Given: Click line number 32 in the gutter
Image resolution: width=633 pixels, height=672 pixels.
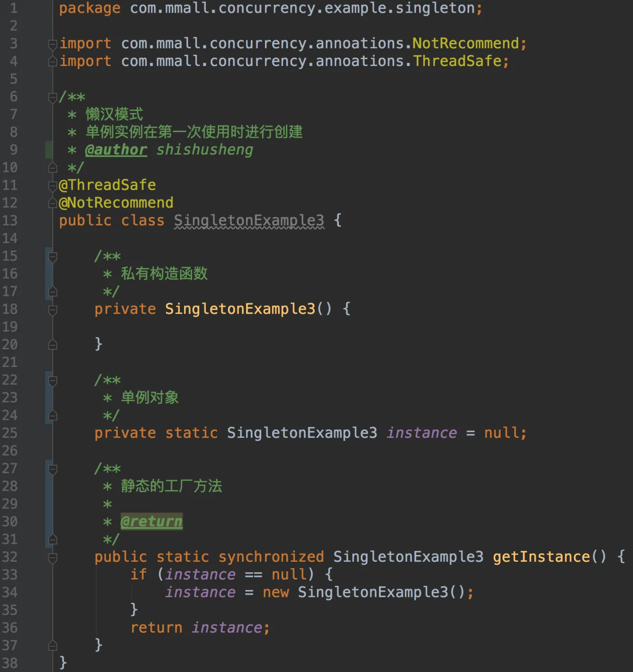Looking at the screenshot, I should [10, 557].
